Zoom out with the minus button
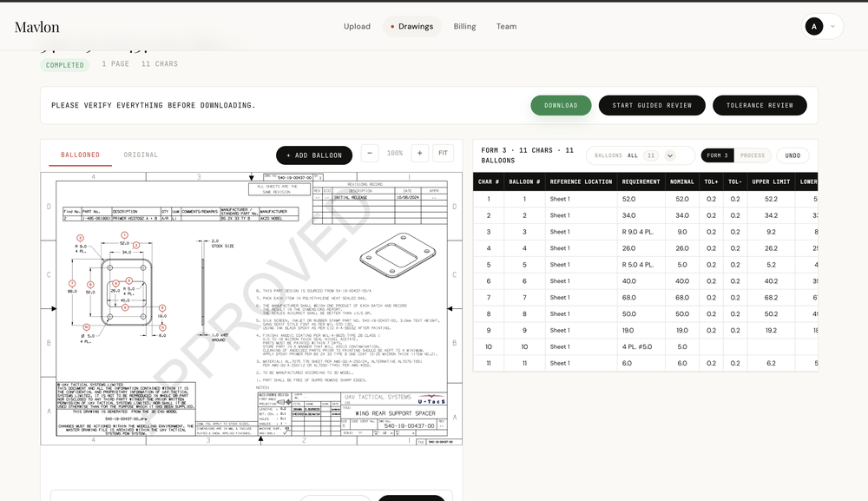Screen dimensions: 868x501 click(370, 154)
